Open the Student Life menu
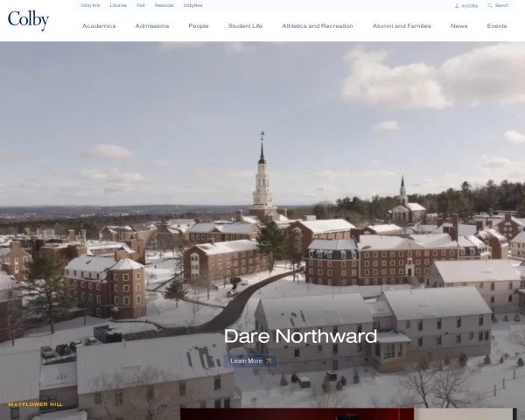 pos(245,26)
